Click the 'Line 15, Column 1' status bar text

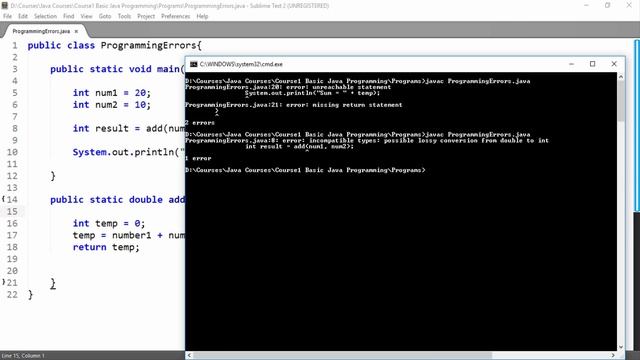click(x=23, y=356)
